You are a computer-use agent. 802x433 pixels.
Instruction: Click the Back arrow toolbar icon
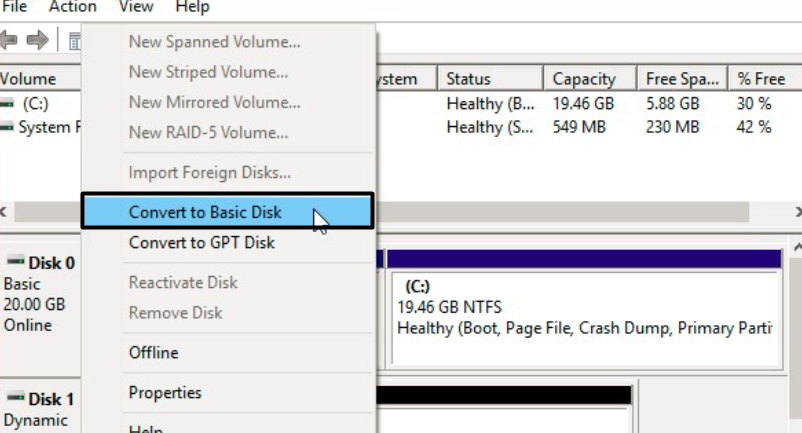(x=10, y=40)
